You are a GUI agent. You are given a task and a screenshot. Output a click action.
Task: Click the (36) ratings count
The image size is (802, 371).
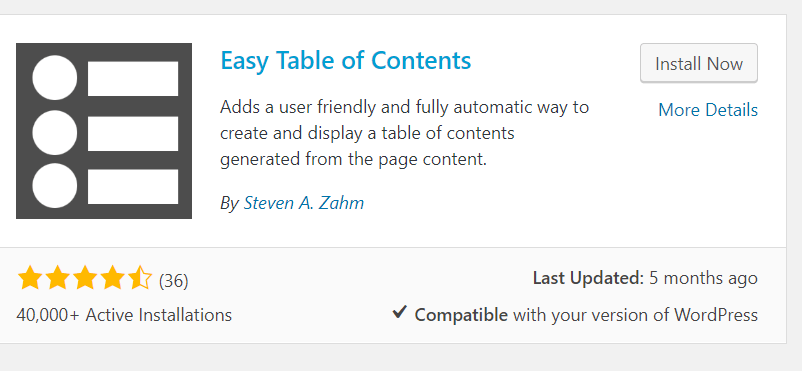[x=173, y=281]
